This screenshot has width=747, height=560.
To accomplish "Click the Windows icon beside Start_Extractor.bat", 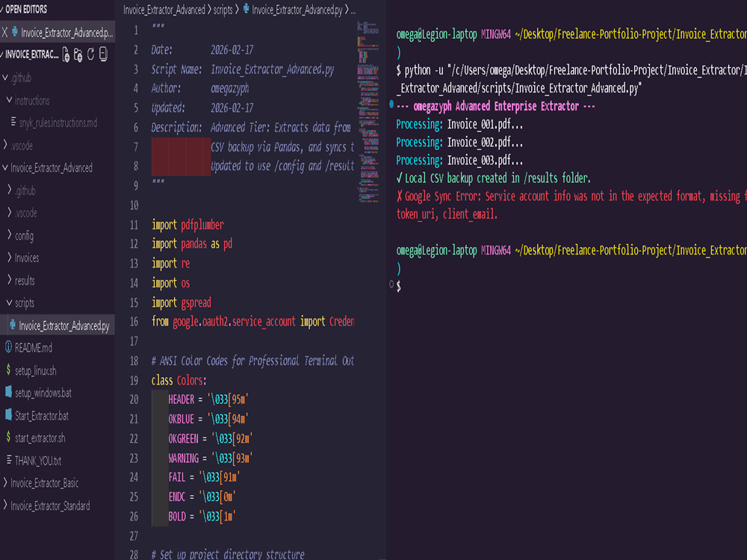I will click(x=8, y=414).
